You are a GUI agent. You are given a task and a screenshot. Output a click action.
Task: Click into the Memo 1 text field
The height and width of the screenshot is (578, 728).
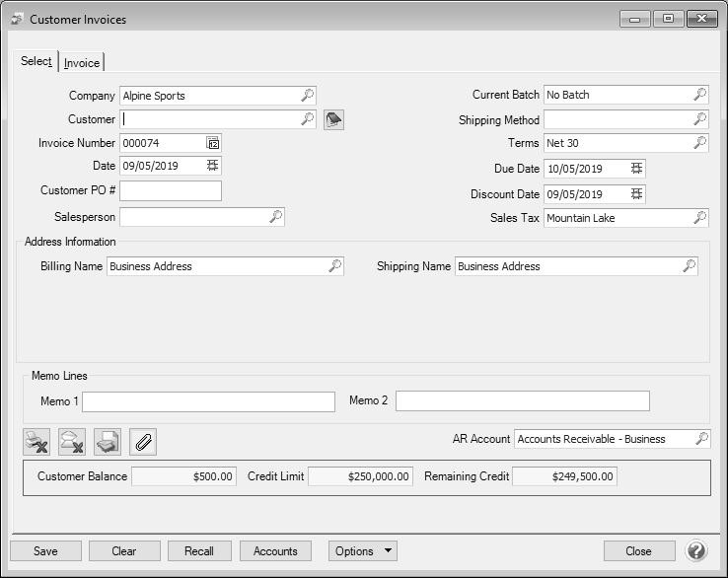click(x=209, y=401)
